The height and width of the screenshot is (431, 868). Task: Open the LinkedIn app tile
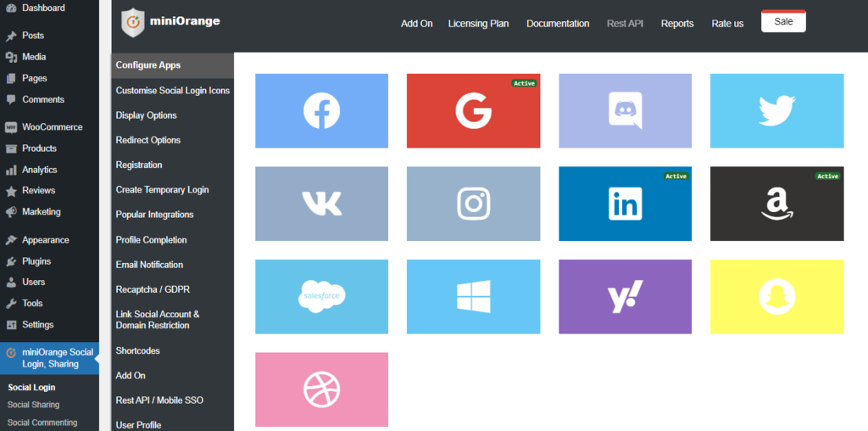tap(625, 204)
